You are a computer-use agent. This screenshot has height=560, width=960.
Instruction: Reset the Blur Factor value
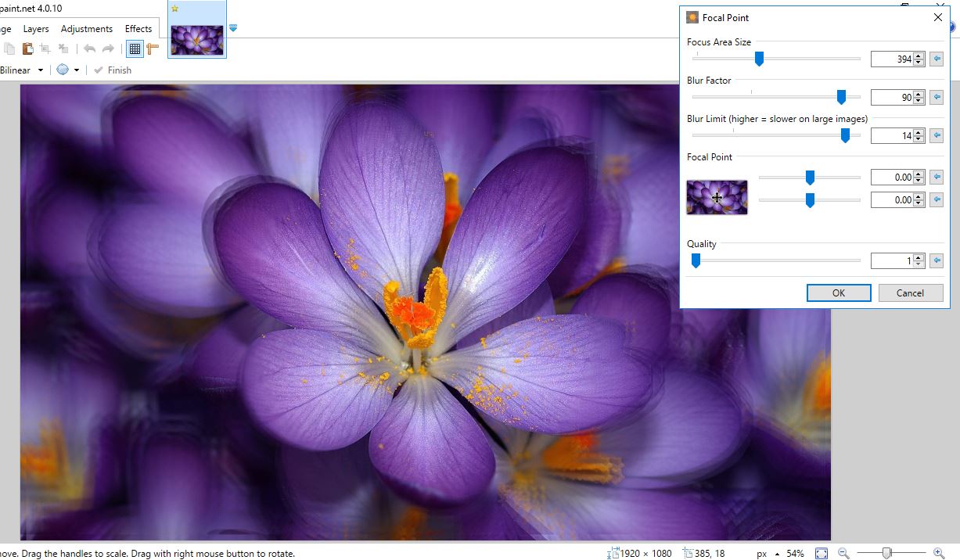pos(936,97)
